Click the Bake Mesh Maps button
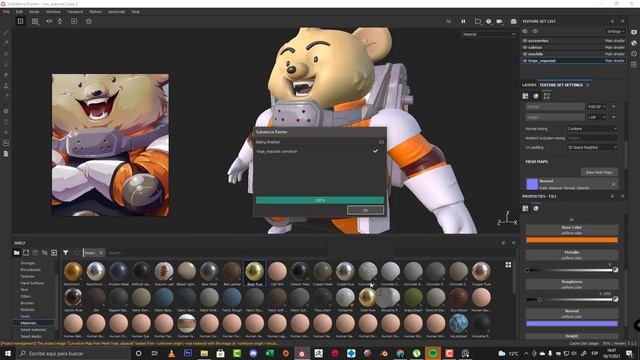 599,172
